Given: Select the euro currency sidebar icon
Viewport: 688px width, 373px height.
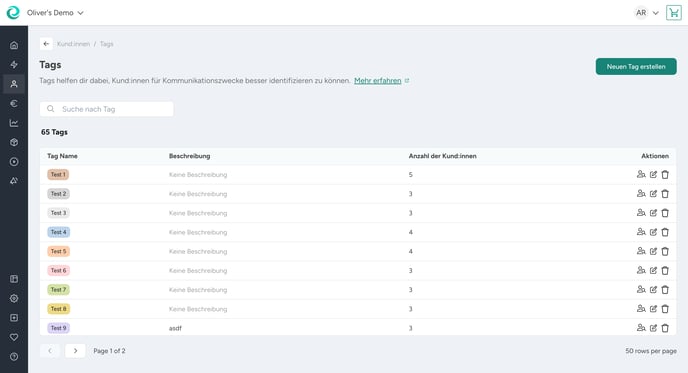Looking at the screenshot, I should click(14, 104).
